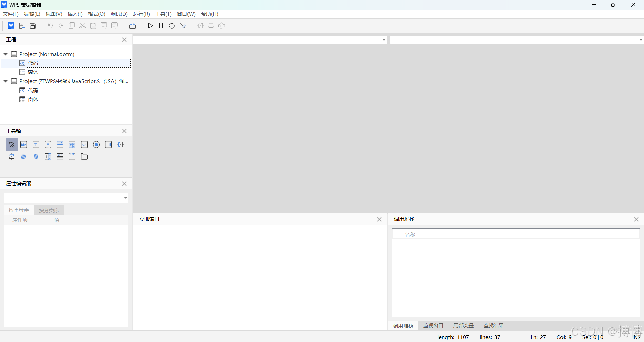
Task: Click the undo arrow in the toolbar
Action: click(x=50, y=26)
